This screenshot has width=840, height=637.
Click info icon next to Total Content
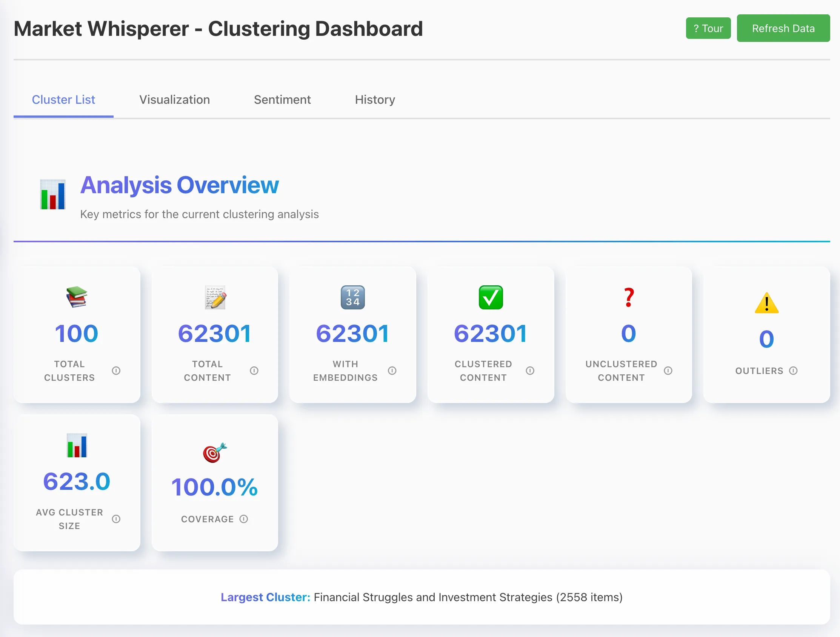pos(254,370)
